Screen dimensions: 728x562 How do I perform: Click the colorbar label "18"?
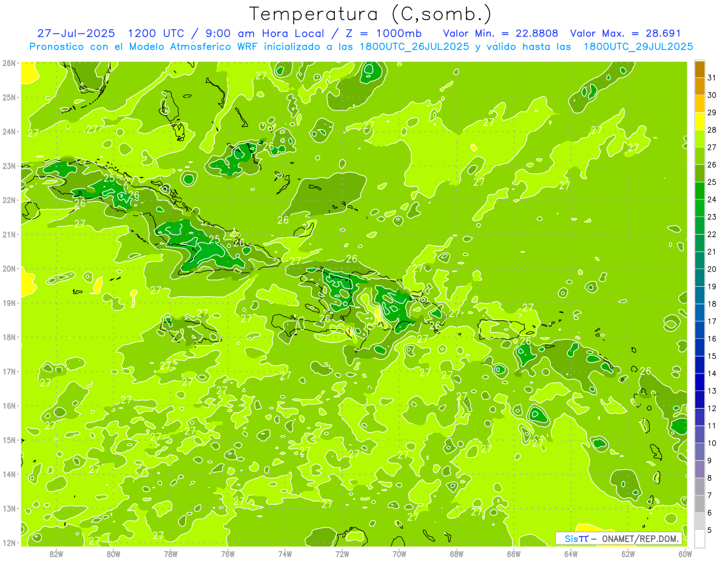712,304
